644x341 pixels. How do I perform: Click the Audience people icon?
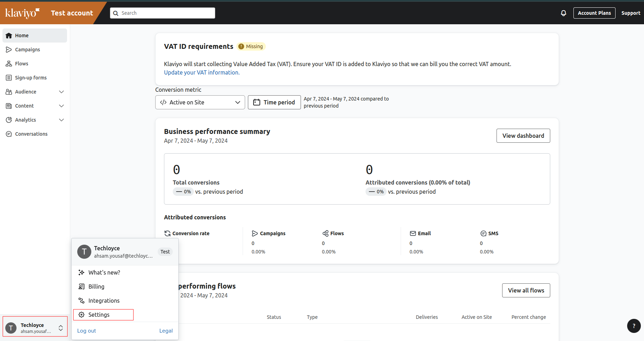click(9, 92)
